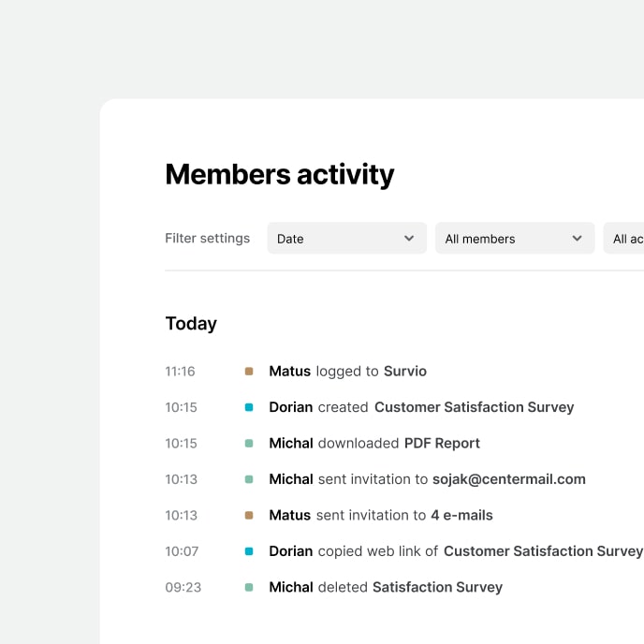Click Dorian in the created survey entry
Image resolution: width=644 pixels, height=644 pixels.
291,407
